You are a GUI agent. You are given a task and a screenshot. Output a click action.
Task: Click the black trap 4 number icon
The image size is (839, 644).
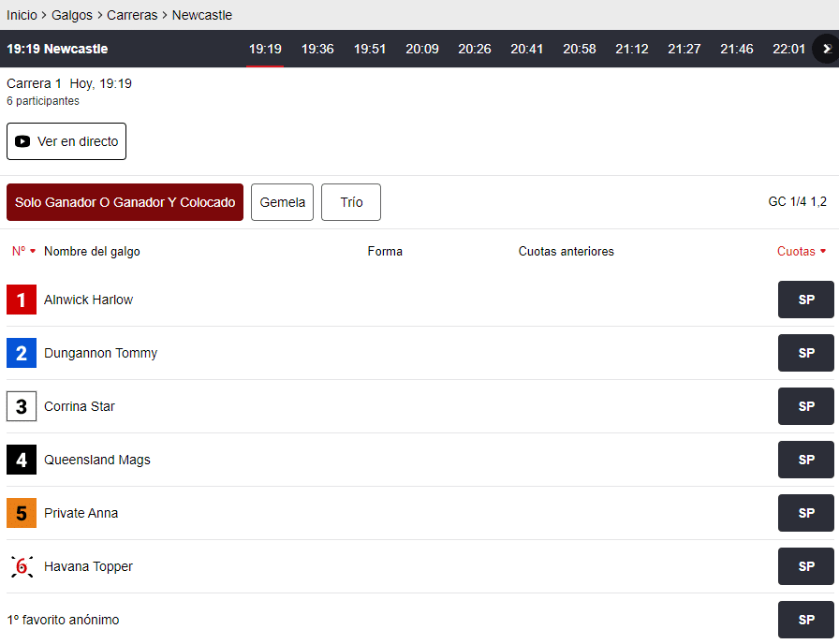[22, 460]
